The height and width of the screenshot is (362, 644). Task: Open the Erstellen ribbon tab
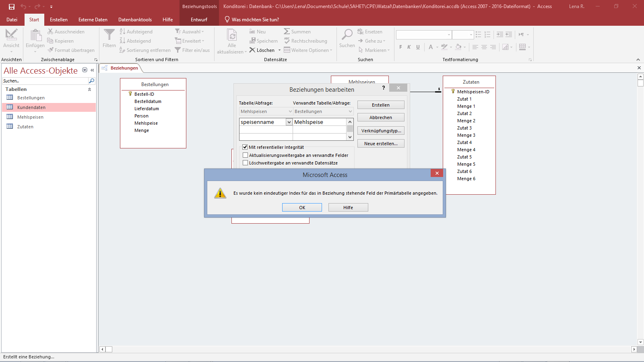tap(59, 20)
